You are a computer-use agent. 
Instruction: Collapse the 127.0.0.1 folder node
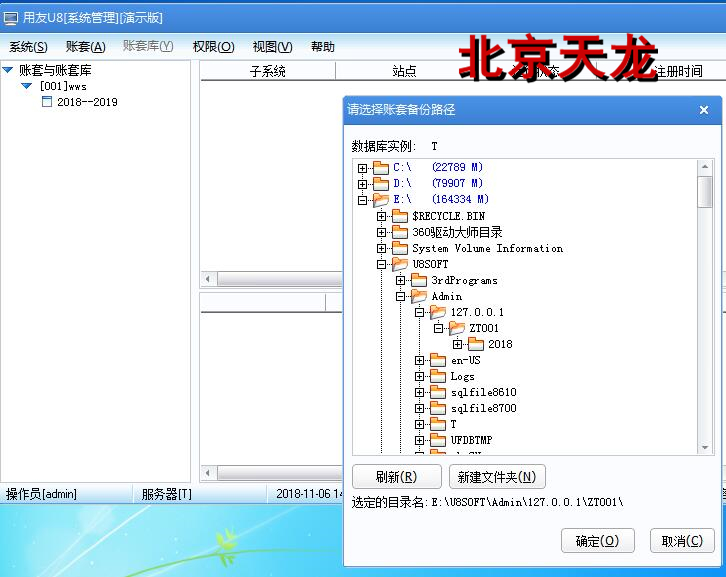click(x=419, y=313)
